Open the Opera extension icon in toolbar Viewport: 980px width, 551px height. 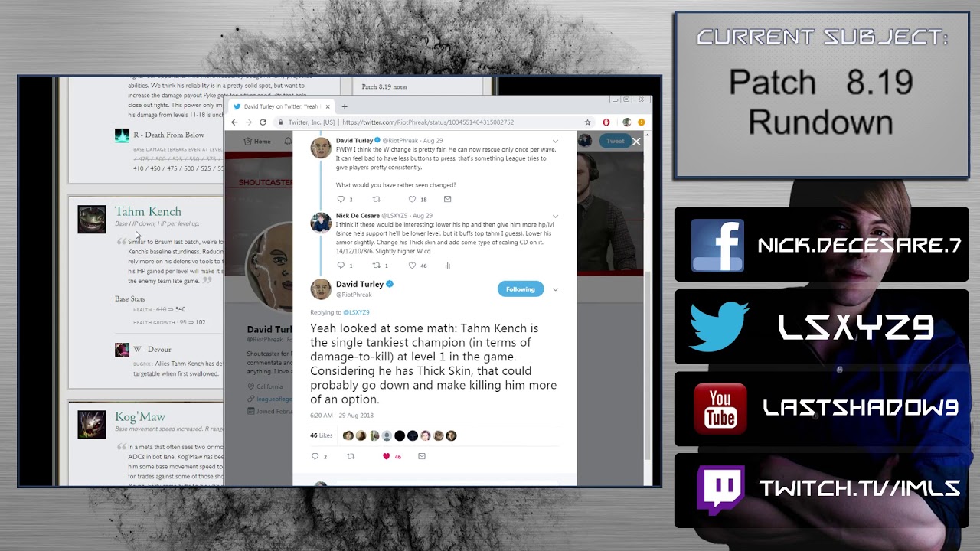pyautogui.click(x=606, y=122)
